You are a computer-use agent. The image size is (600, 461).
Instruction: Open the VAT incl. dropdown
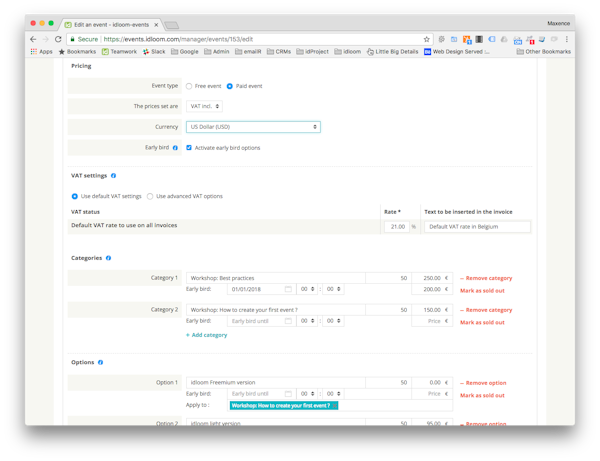point(204,106)
